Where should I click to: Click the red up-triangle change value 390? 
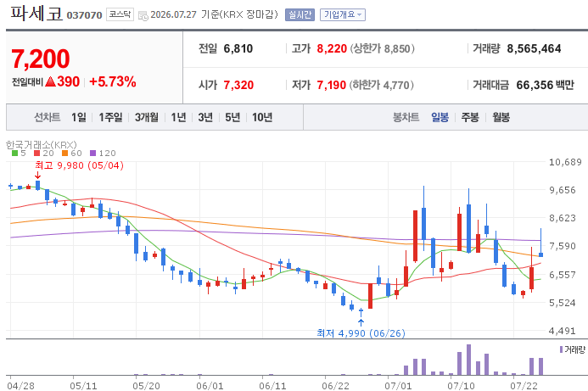pyautogui.click(x=62, y=81)
